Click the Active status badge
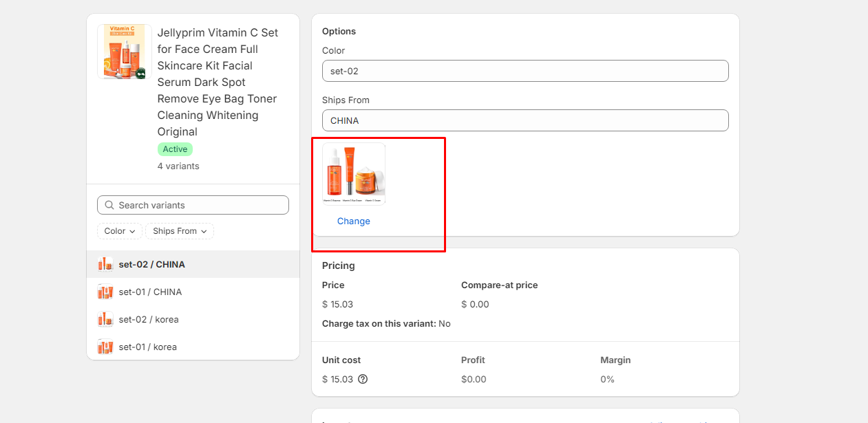Screen dimensions: 868x423 [175, 149]
